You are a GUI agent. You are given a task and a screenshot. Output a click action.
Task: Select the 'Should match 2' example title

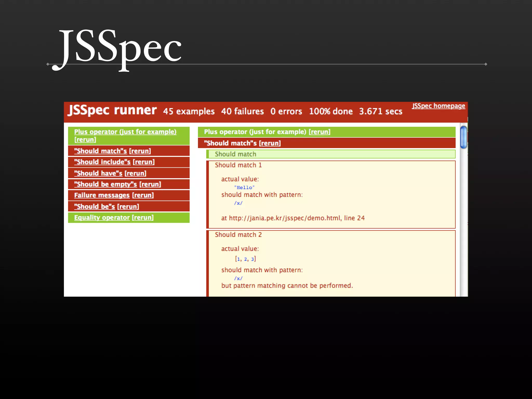pyautogui.click(x=238, y=235)
